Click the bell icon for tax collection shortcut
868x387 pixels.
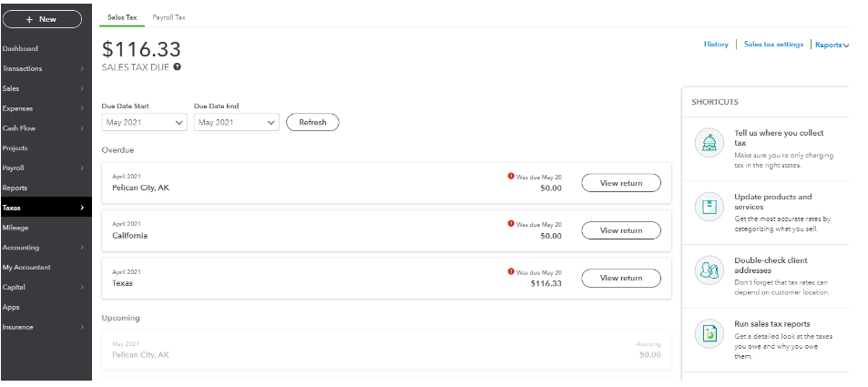point(708,143)
